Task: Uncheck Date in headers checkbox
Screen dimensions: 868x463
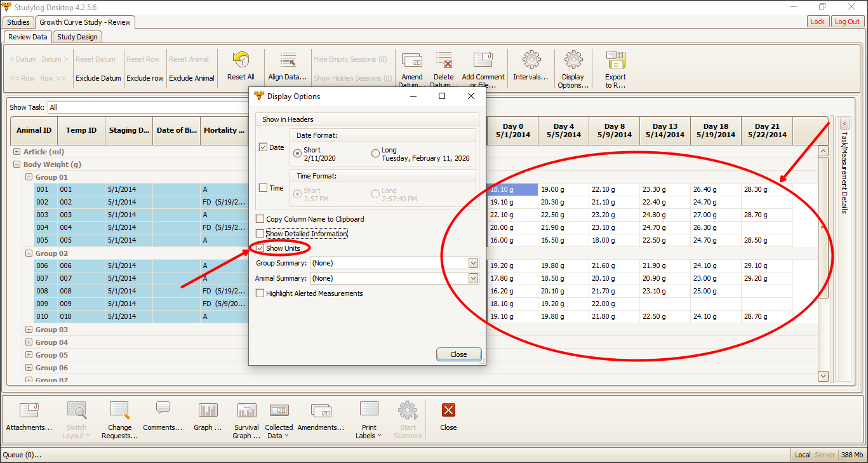Action: 264,147
